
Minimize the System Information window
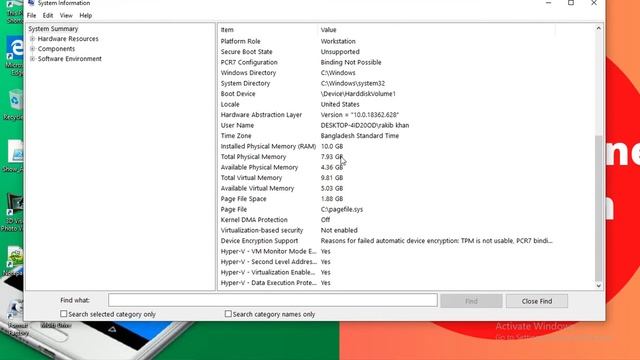click(x=549, y=3)
